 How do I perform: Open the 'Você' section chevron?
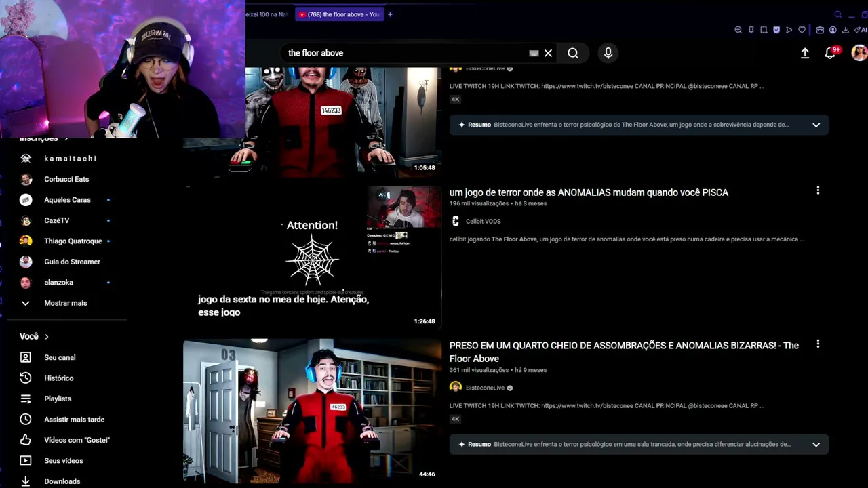click(47, 337)
